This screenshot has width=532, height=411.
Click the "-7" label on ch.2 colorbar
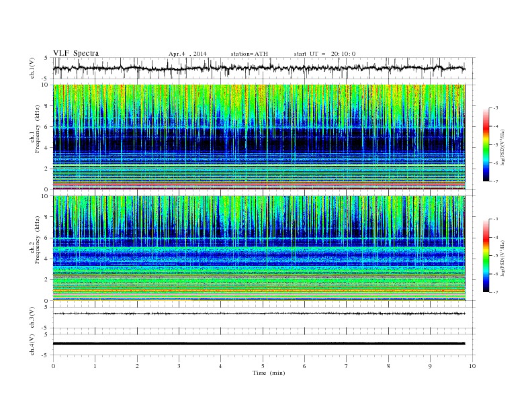tap(495, 292)
